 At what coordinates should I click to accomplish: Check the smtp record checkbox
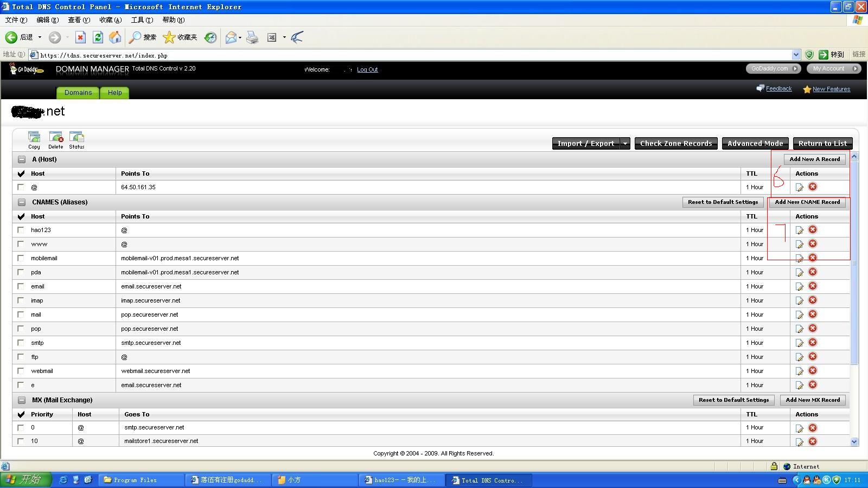point(21,343)
